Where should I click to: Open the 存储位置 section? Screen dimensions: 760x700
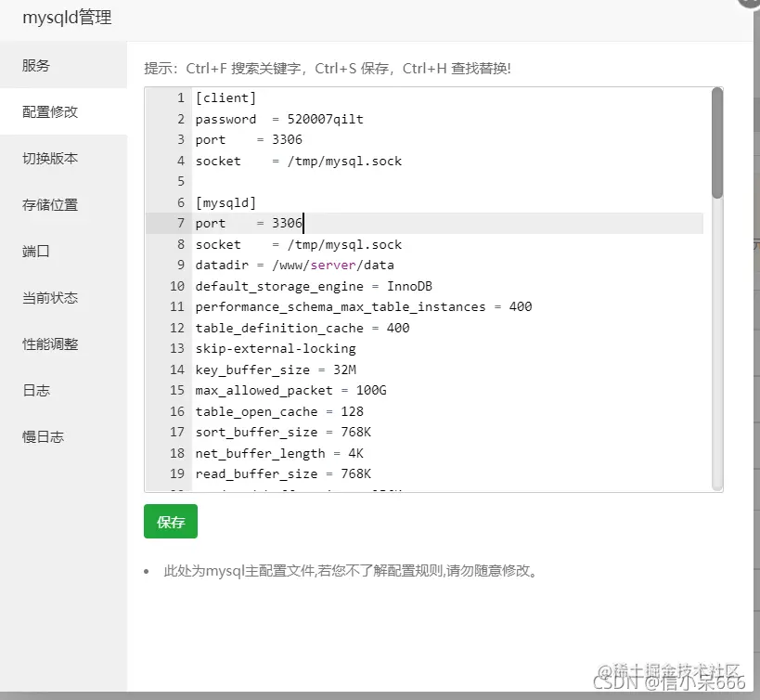(50, 204)
